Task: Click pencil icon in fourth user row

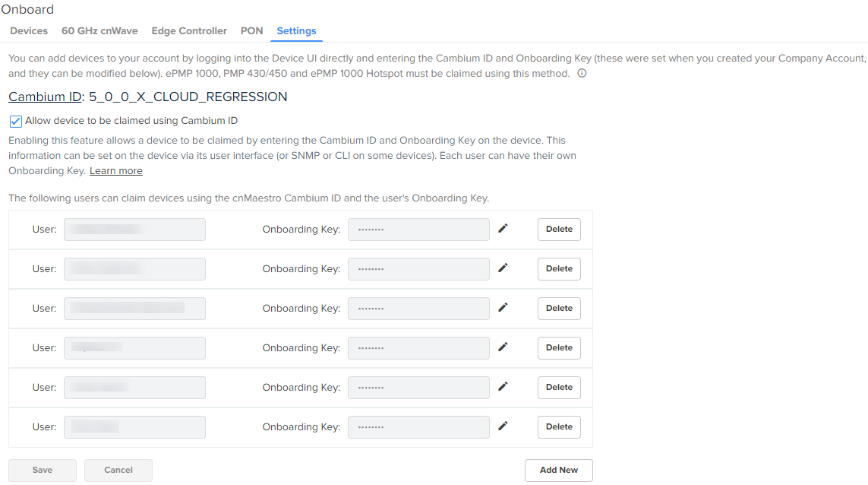Action: click(x=503, y=347)
